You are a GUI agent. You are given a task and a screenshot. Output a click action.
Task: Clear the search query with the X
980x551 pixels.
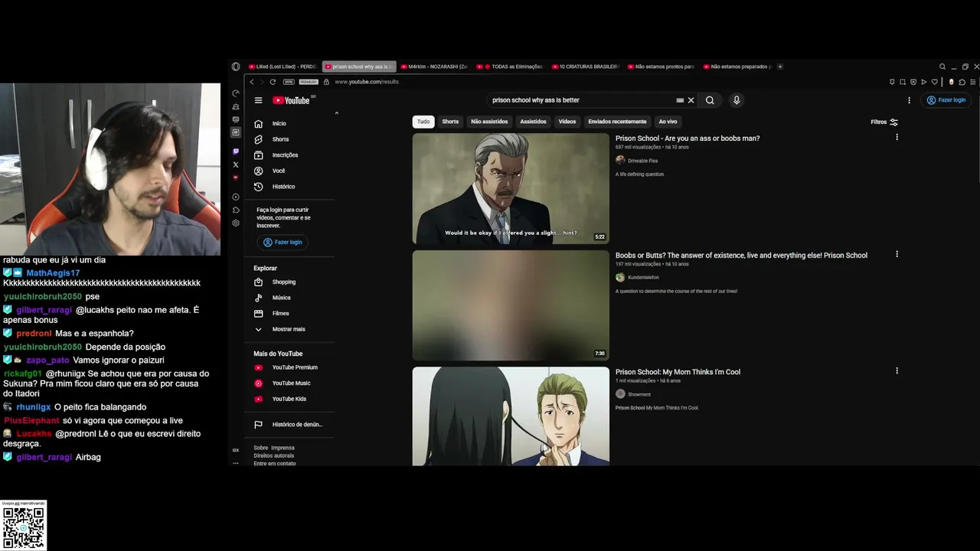point(691,100)
